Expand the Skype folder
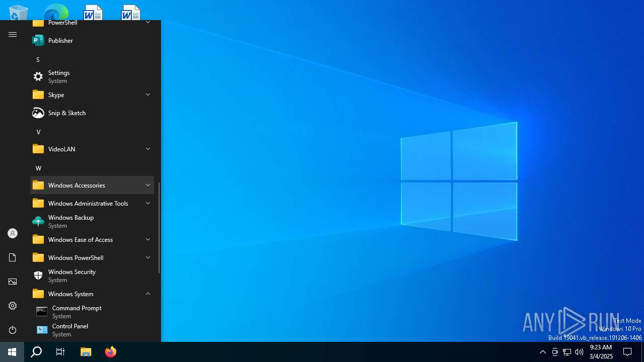The height and width of the screenshot is (362, 644). (x=92, y=95)
